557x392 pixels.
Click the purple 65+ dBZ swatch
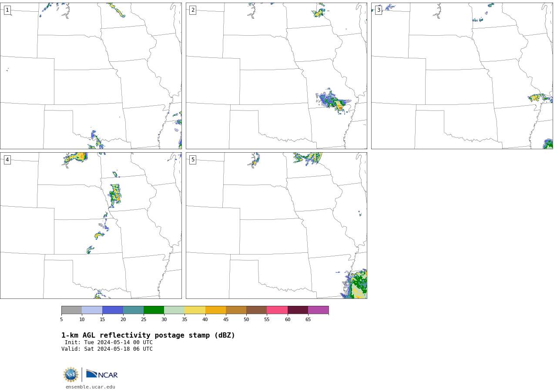click(x=318, y=310)
